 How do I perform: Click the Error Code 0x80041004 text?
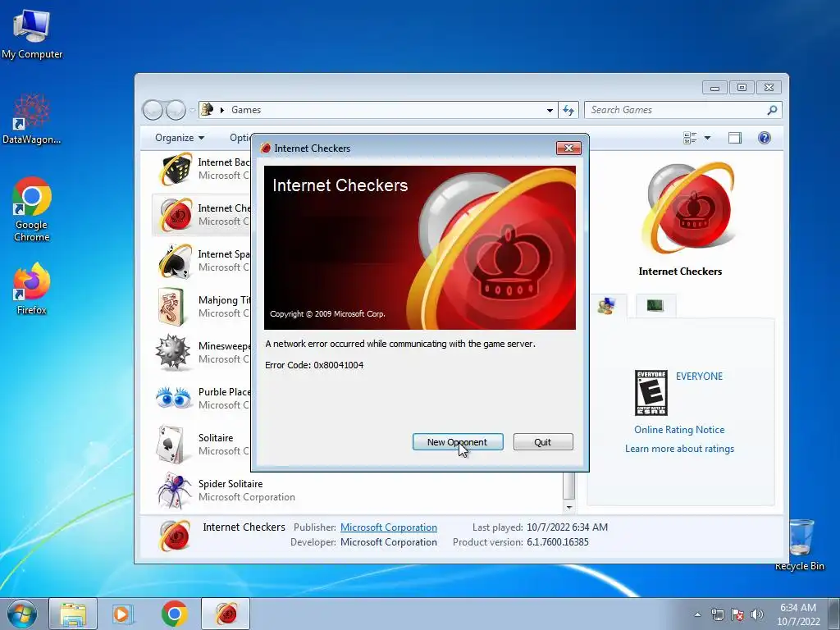pyautogui.click(x=314, y=365)
